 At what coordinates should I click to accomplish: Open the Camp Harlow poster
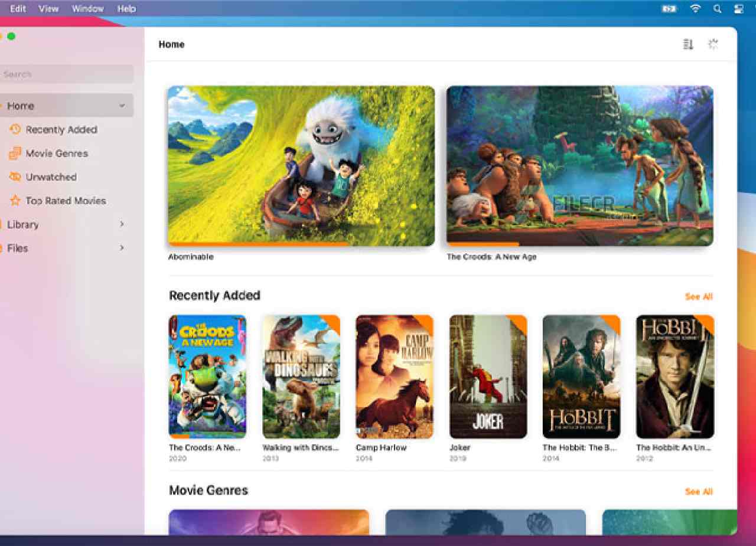395,377
